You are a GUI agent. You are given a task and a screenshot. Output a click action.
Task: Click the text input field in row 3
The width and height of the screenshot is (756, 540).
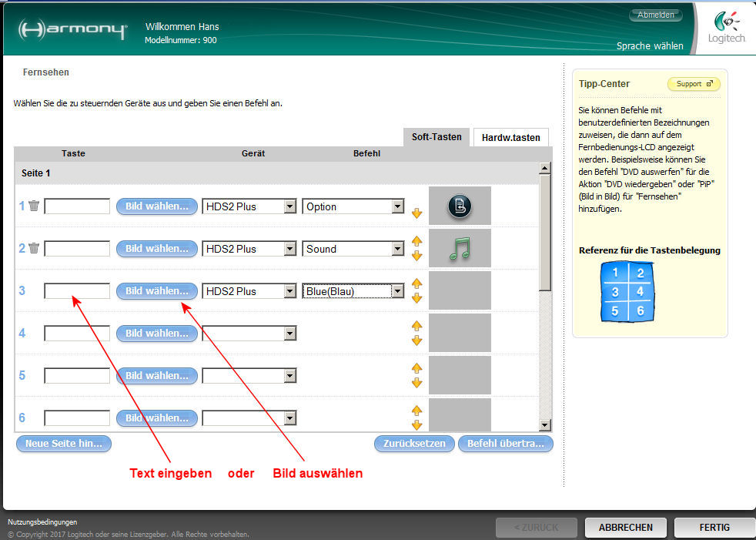77,291
